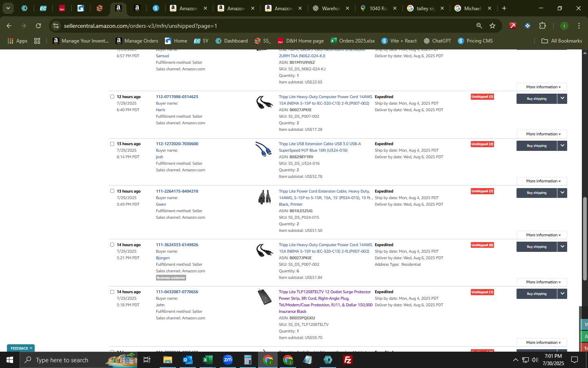Open the Apps bookmarks shortcut

pos(17,41)
